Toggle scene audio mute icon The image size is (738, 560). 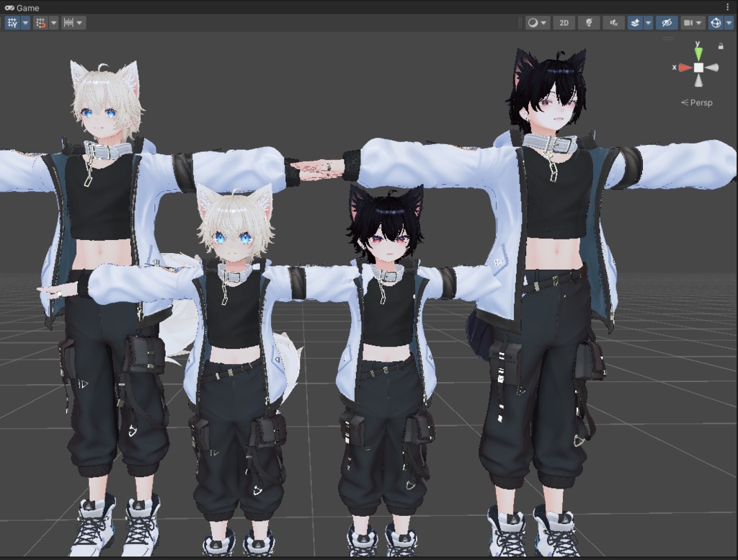(x=614, y=22)
